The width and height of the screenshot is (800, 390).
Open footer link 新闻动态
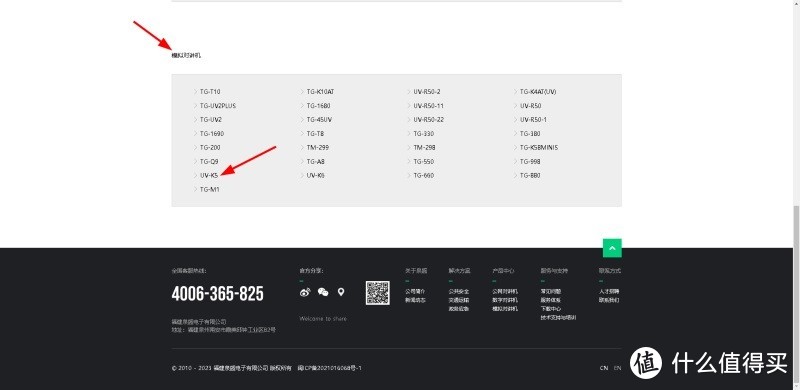click(x=415, y=300)
